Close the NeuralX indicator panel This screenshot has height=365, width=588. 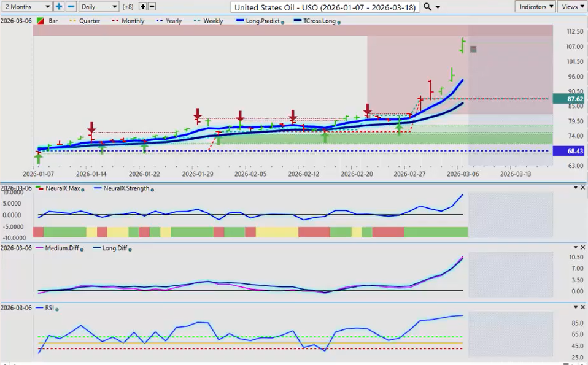(x=582, y=187)
